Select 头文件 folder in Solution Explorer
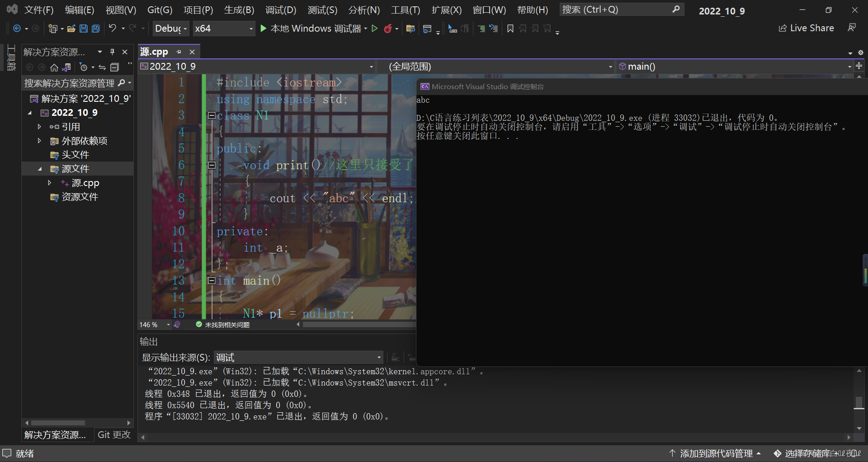This screenshot has width=868, height=462. [75, 155]
